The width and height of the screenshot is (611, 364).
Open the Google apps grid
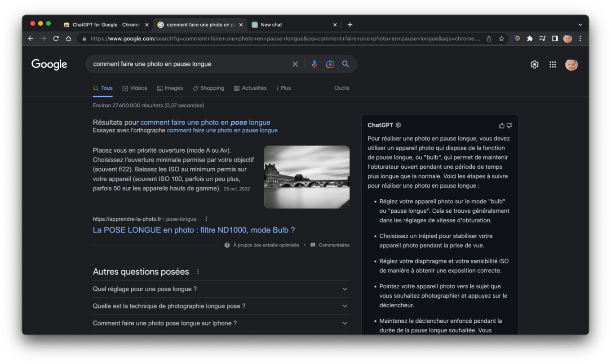point(553,65)
